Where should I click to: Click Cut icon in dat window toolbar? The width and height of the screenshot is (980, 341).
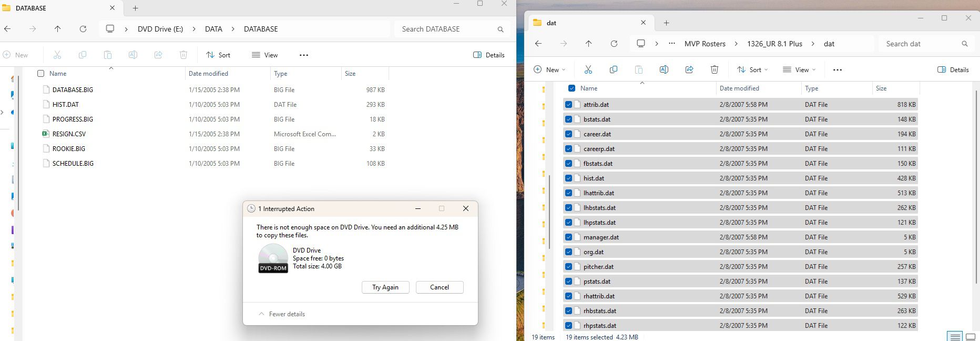click(588, 69)
